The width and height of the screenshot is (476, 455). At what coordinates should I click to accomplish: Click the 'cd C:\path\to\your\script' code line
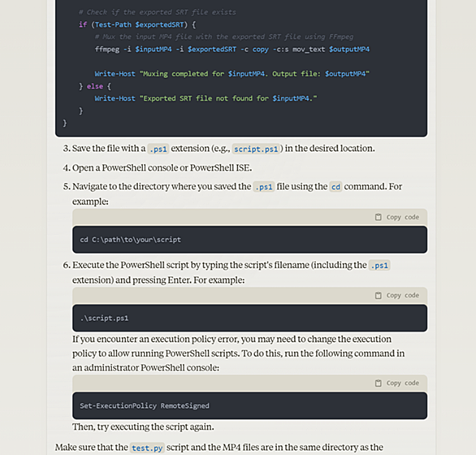[130, 240]
